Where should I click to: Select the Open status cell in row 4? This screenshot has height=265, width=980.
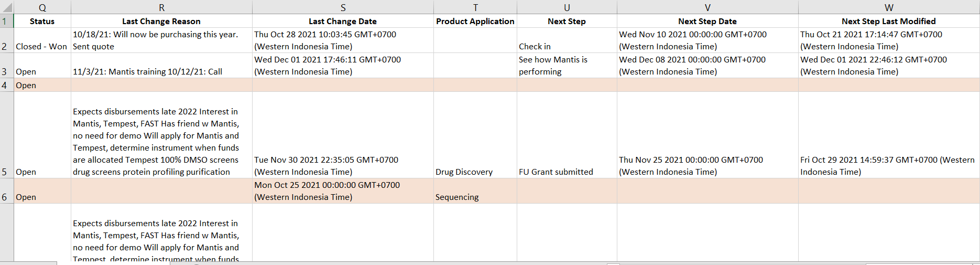coord(42,85)
